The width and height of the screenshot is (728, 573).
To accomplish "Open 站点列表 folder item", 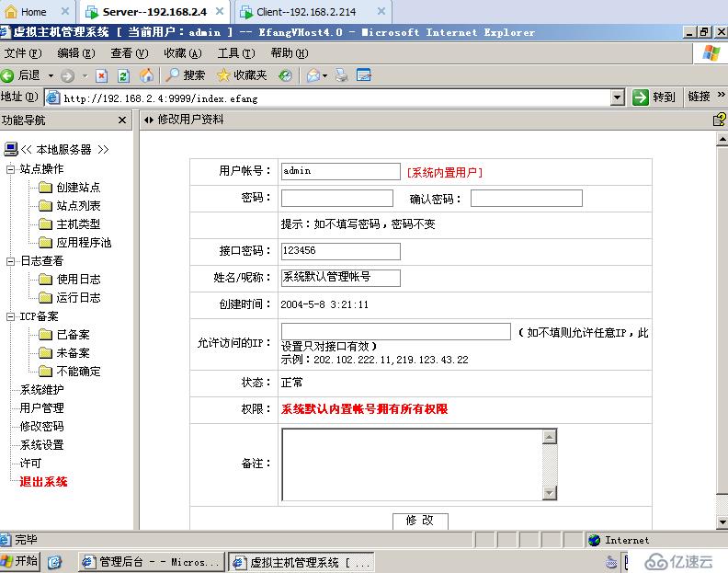I will (x=70, y=205).
